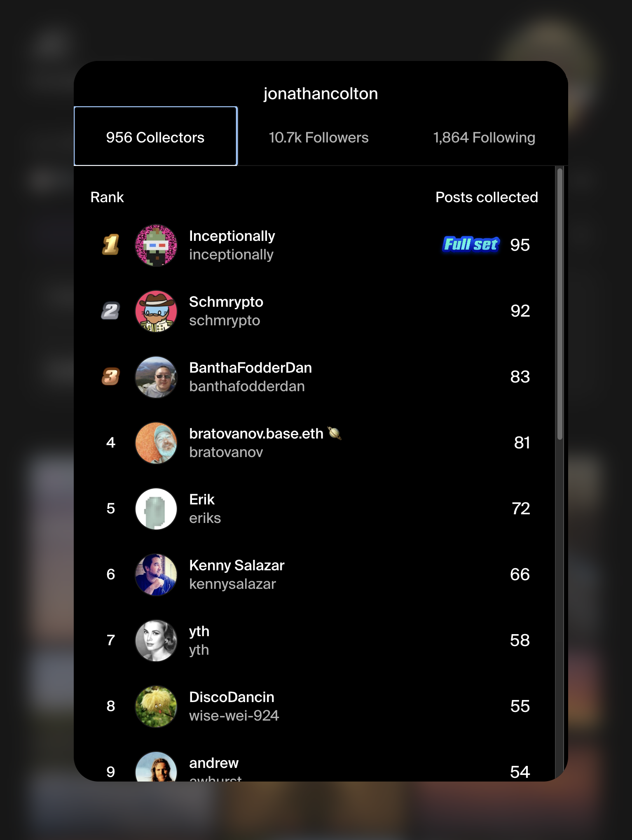Open the 956 Collectors tab
Image resolution: width=632 pixels, height=840 pixels.
pos(155,136)
